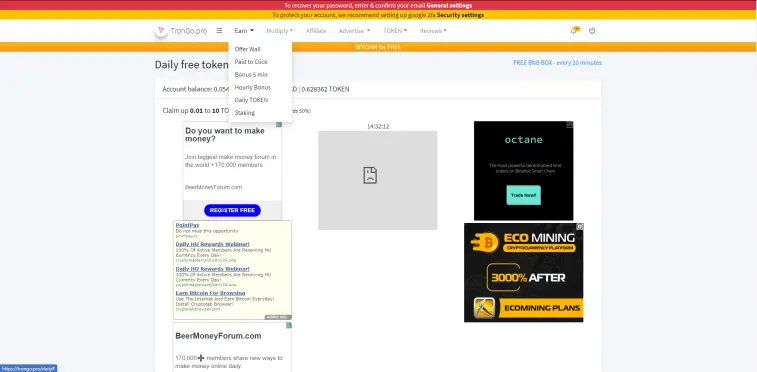Expand the Advertise dropdown
The image size is (757, 372).
coord(354,31)
